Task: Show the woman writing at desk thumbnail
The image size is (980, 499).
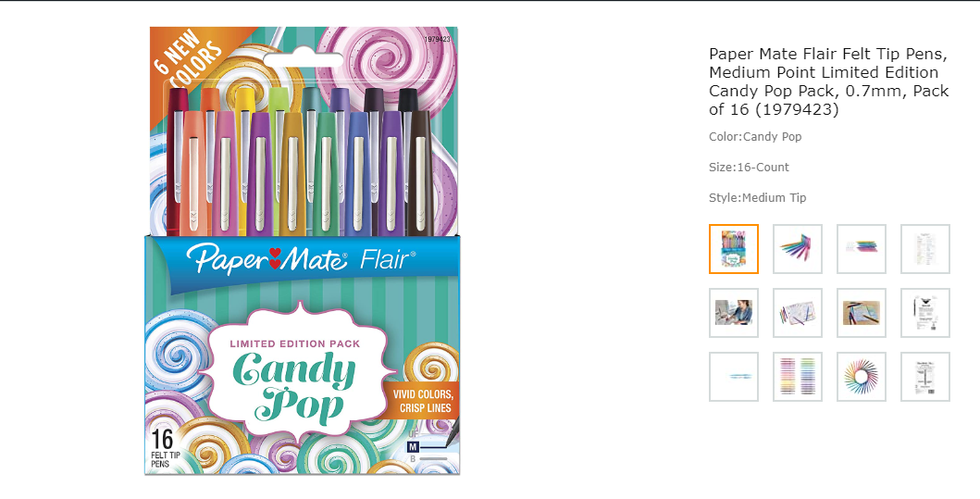Action: tap(734, 313)
